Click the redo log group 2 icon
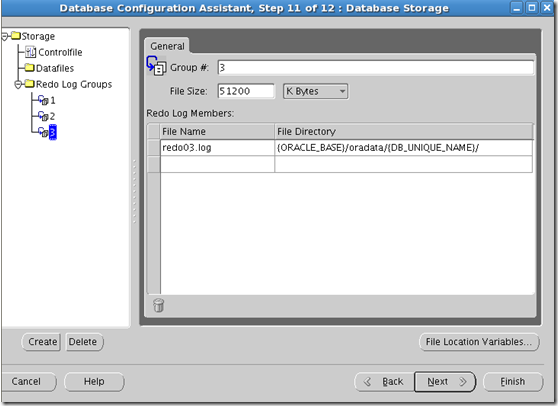558x406 pixels. click(43, 116)
